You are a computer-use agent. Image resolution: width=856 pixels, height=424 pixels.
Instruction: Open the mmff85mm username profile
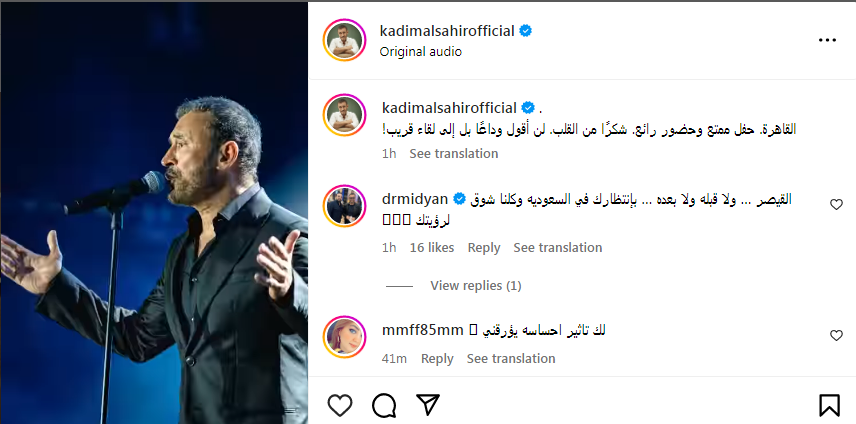424,330
